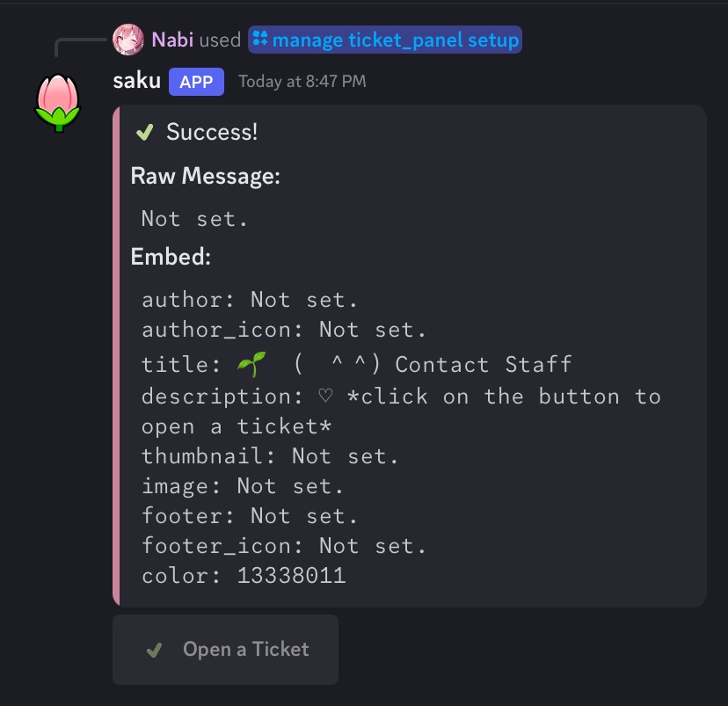Click the checkmark icon in the ticket button

click(155, 650)
